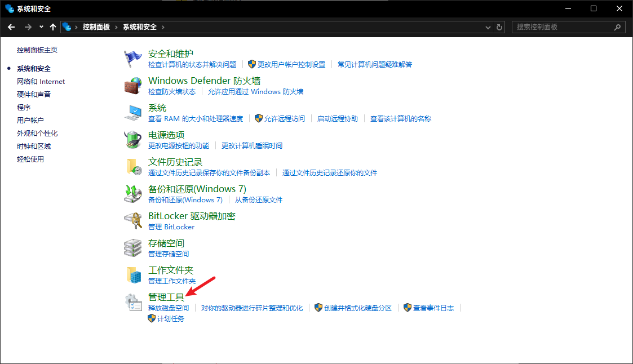Open 备份和还原(Windows 7) heading
This screenshot has height=364, width=633.
point(197,189)
